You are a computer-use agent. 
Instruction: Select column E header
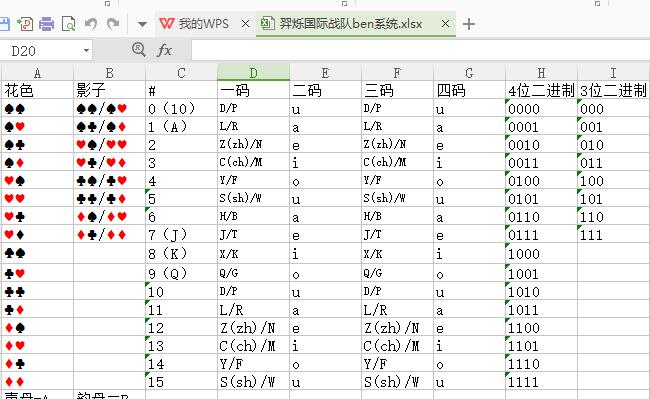point(325,73)
